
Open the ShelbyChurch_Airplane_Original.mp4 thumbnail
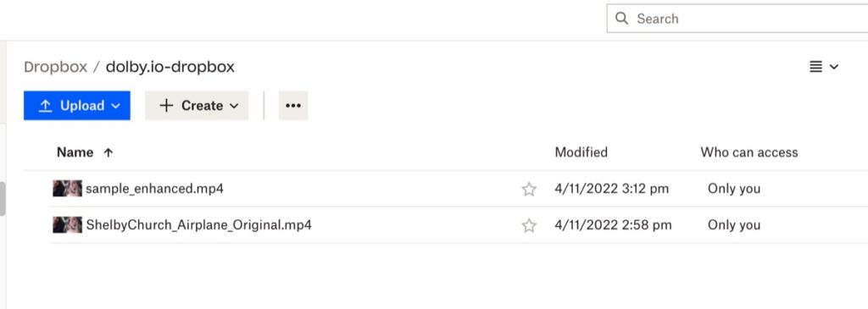tap(68, 224)
